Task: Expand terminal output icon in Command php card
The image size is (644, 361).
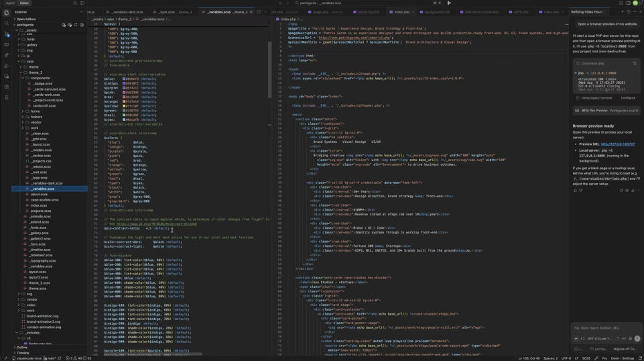Action: click(x=635, y=63)
